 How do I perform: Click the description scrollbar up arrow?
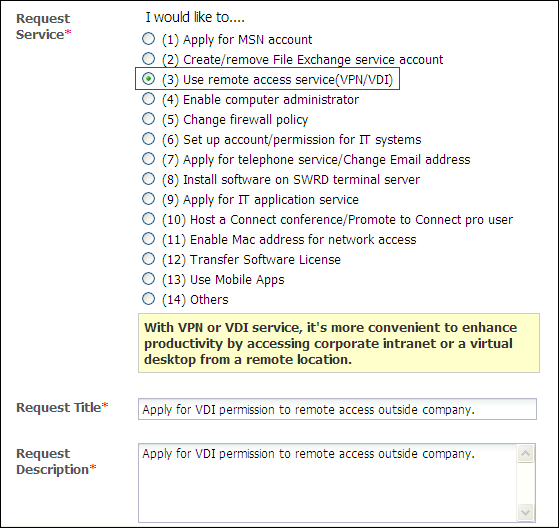[x=525, y=453]
